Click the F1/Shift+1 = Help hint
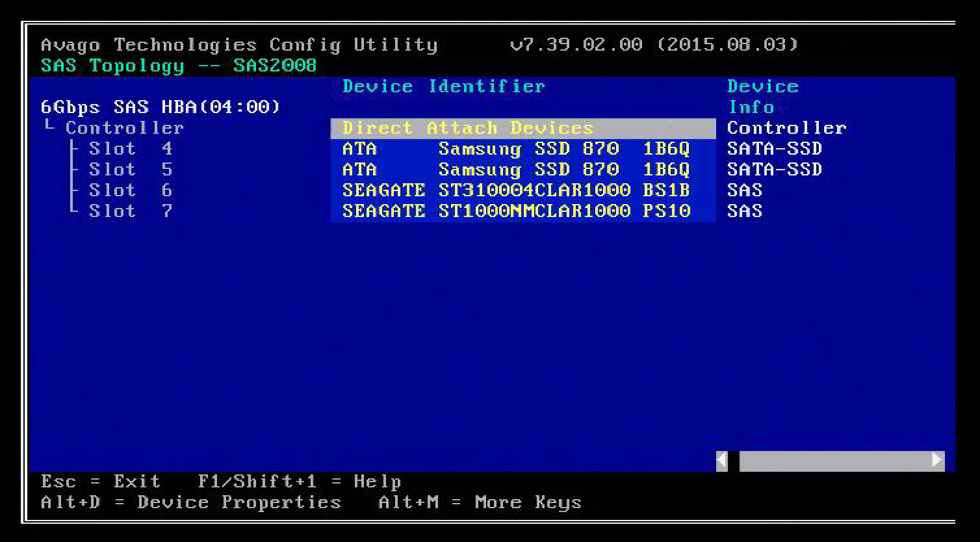The width and height of the screenshot is (980, 542). click(x=300, y=482)
